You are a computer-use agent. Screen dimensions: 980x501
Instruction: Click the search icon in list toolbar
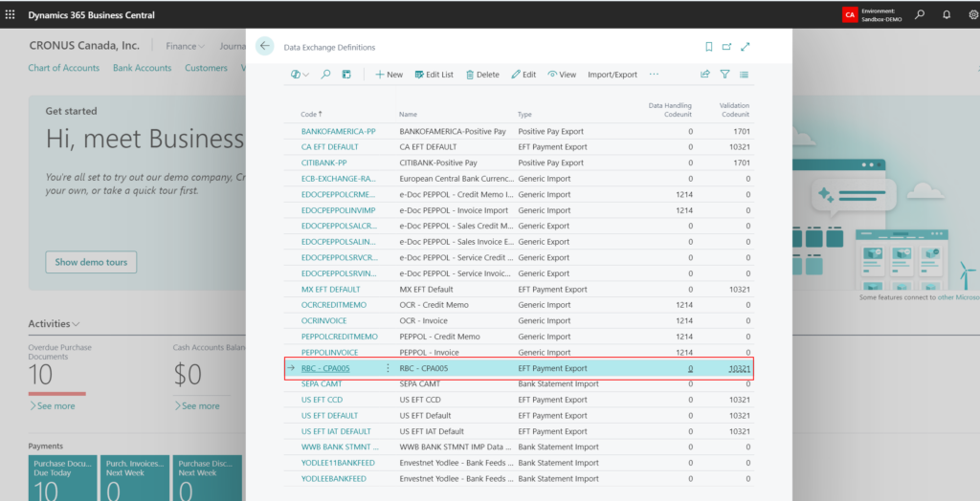(x=325, y=75)
